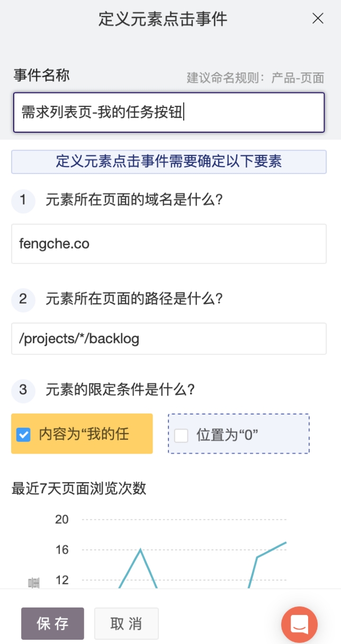Screen dimensions: 341x644
Task: Click the dialog title 定义元素点击事件
Action: (163, 20)
